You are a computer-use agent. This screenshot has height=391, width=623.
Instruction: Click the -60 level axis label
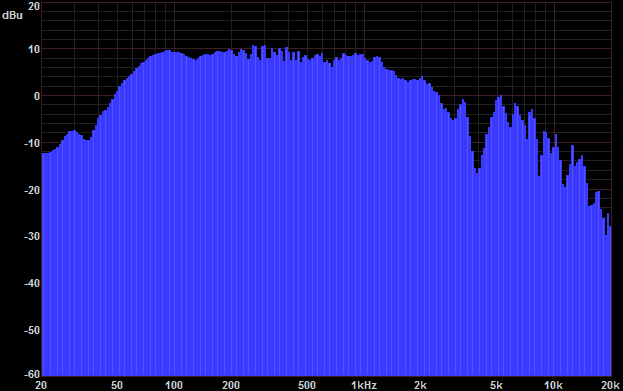31,374
